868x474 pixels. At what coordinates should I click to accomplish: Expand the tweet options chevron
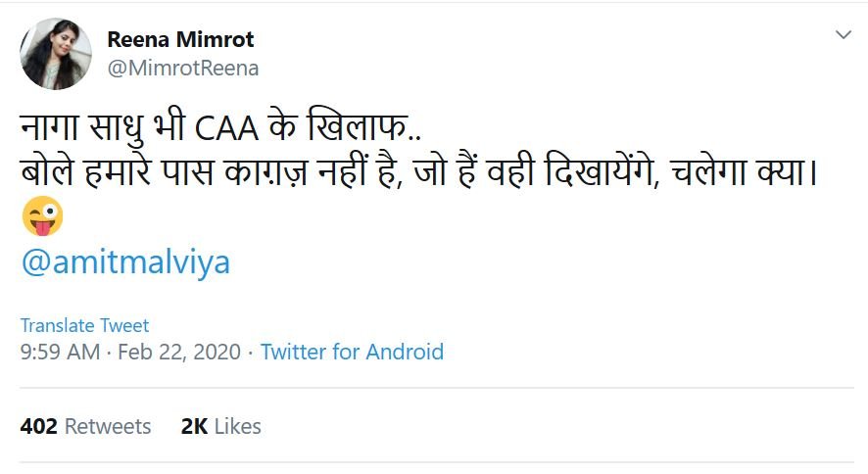[843, 35]
